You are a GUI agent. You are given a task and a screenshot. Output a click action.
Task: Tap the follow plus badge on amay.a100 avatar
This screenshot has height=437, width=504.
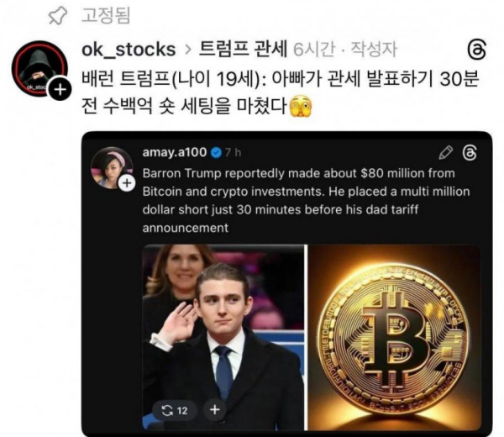(x=127, y=183)
